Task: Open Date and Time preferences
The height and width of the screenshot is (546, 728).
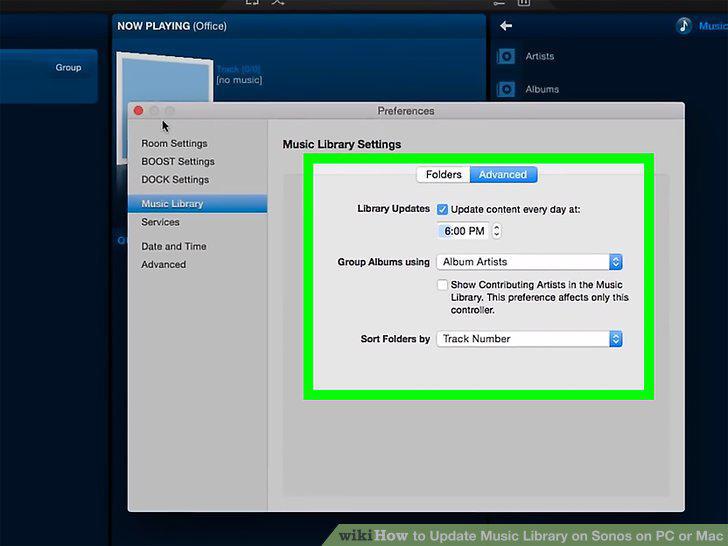Action: pos(174,247)
